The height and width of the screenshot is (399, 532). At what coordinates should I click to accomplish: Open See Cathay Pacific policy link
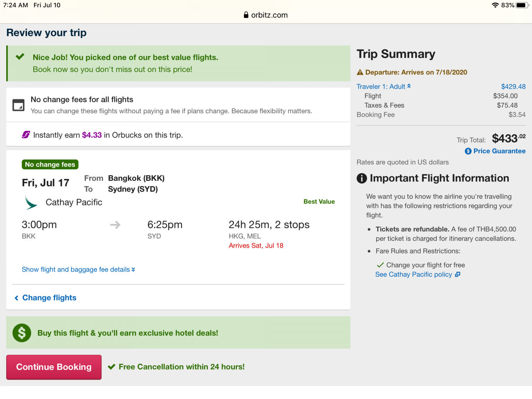coord(414,274)
